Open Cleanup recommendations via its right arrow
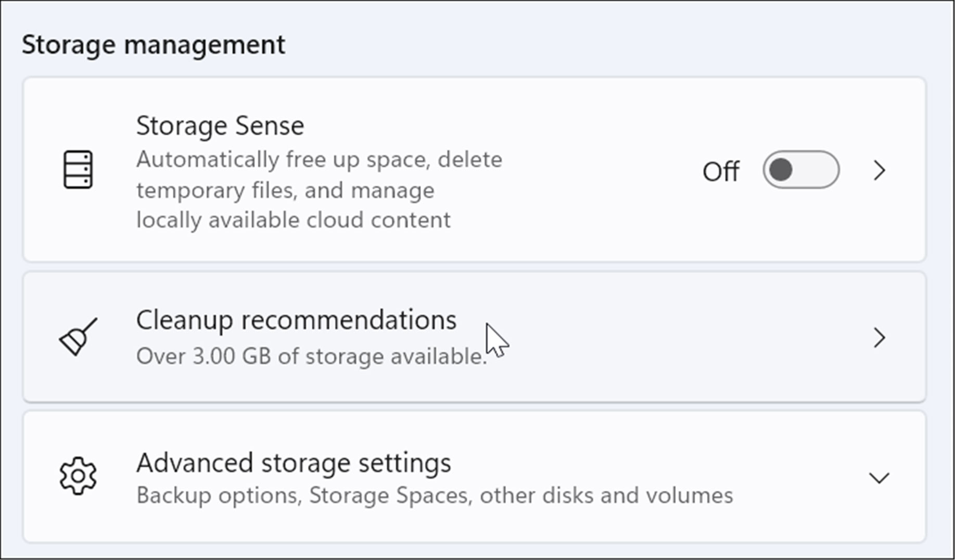 click(x=879, y=338)
